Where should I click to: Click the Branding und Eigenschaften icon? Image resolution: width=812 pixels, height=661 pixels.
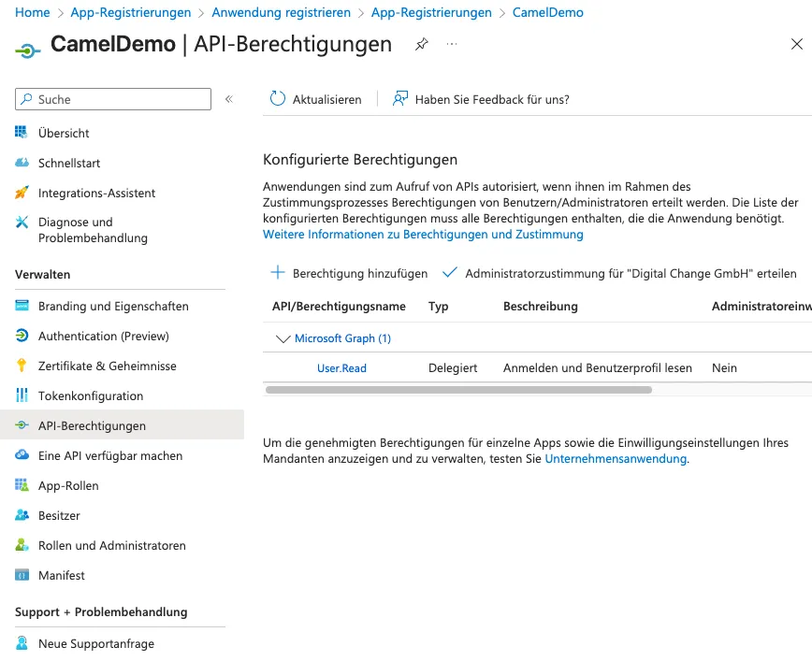click(x=22, y=306)
